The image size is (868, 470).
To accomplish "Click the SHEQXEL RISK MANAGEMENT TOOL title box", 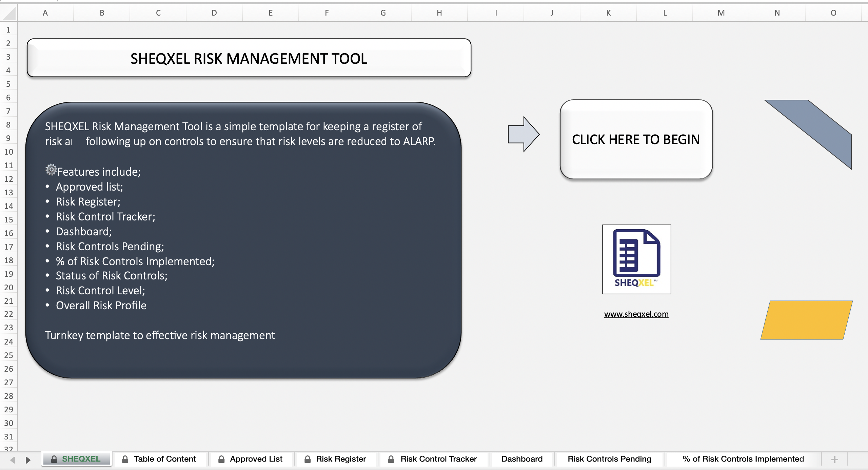I will coord(249,58).
